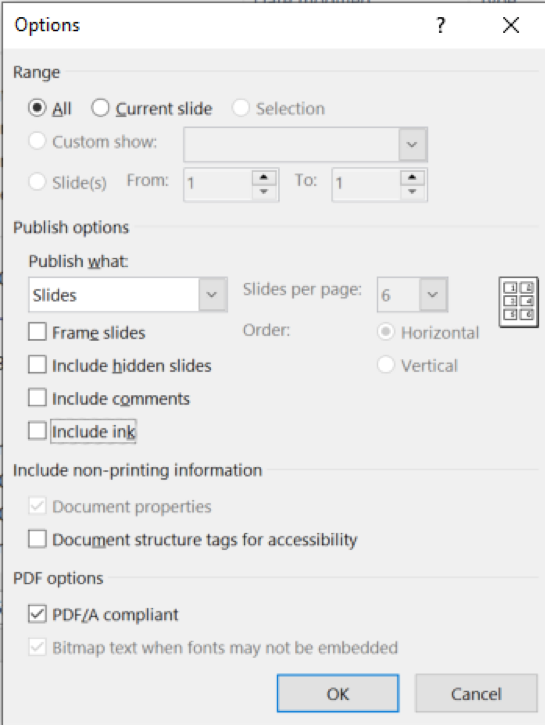Click the Cancel button

point(476,694)
